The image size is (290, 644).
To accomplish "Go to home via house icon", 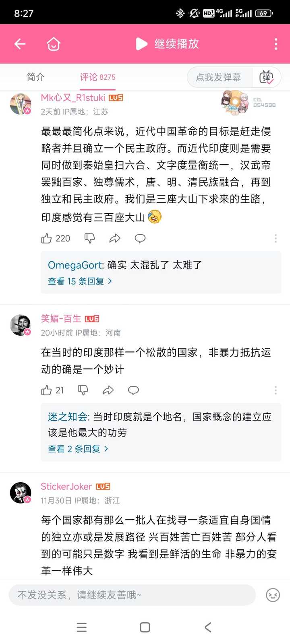I will (x=54, y=44).
